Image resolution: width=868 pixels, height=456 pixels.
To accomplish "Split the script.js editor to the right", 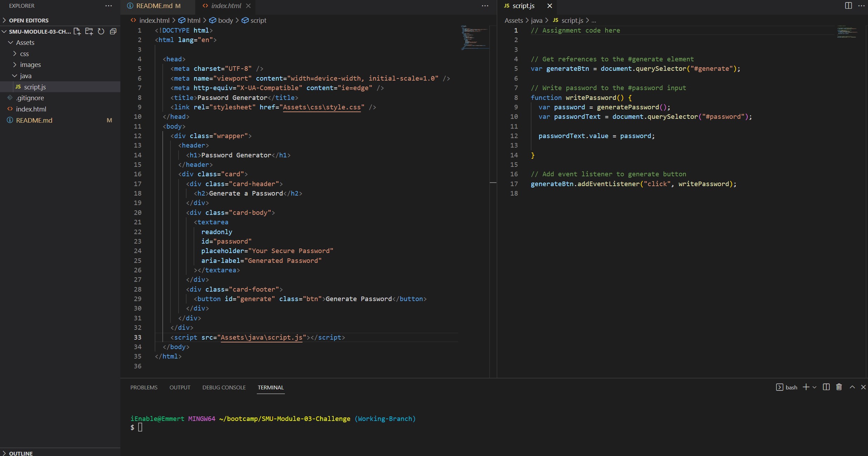I will [848, 6].
